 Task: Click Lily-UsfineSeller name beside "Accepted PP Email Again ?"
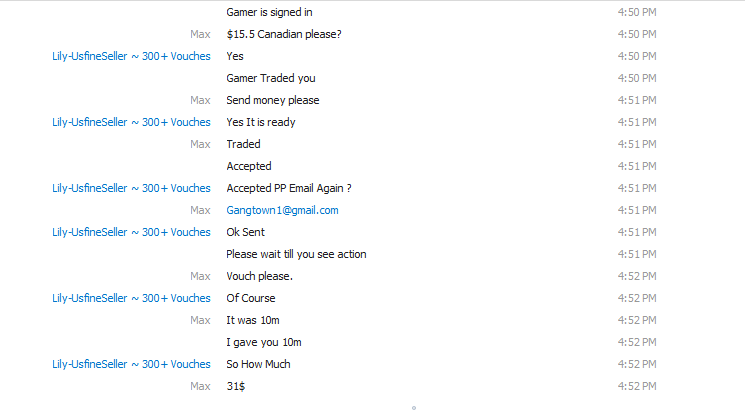131,188
